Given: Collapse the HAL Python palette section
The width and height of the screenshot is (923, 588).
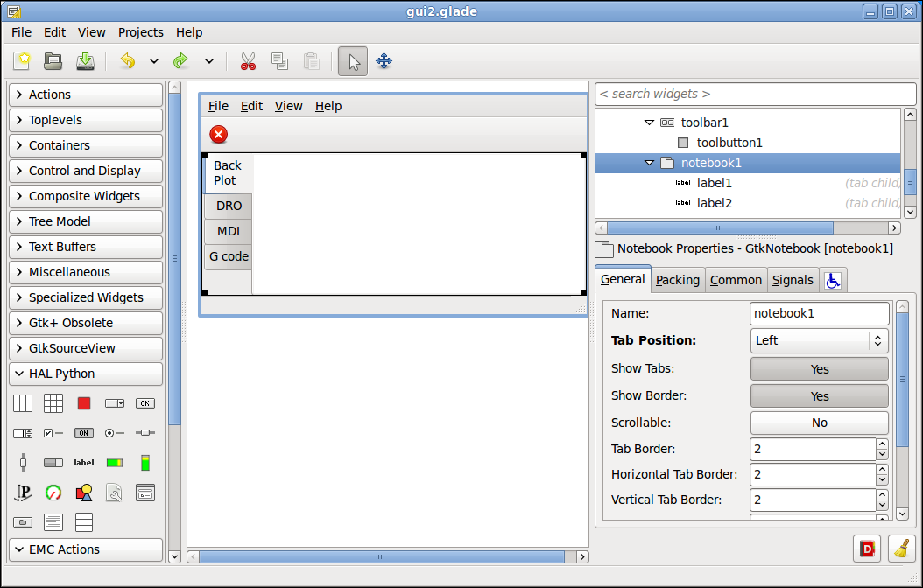Looking at the screenshot, I should click(86, 374).
